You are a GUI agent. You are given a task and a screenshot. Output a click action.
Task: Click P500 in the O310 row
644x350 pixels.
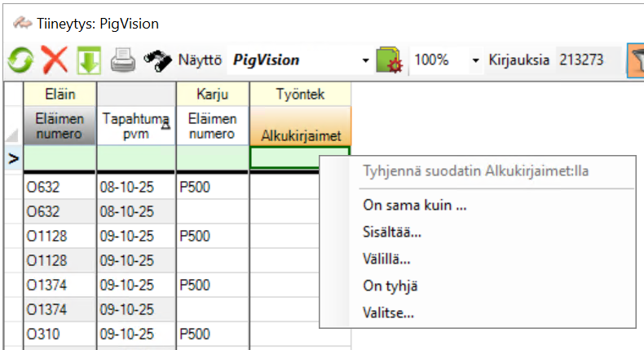[213, 334]
